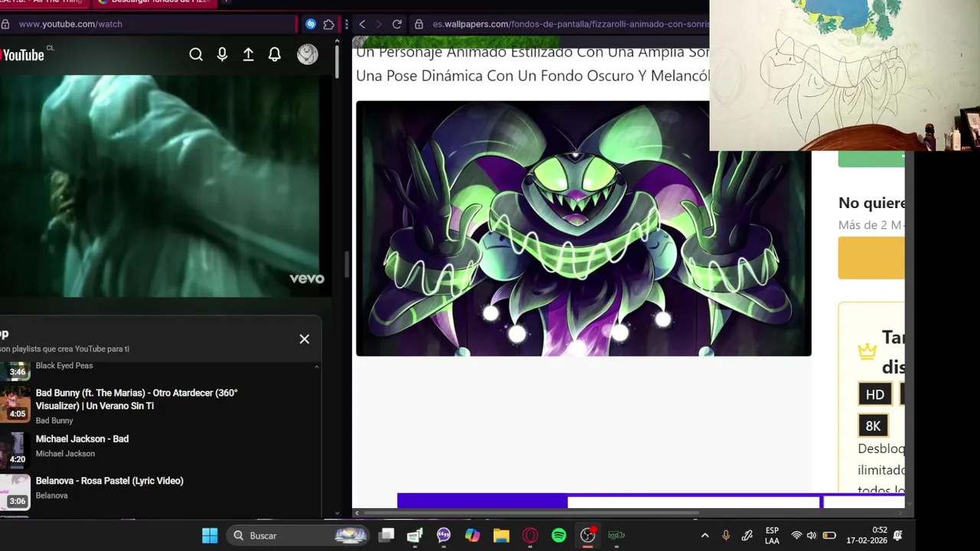
Task: Open File Explorer from taskbar
Action: click(501, 536)
